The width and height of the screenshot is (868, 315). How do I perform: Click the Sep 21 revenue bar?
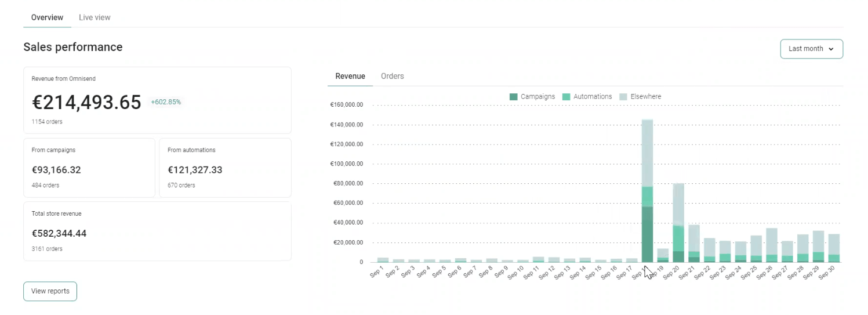(x=694, y=244)
